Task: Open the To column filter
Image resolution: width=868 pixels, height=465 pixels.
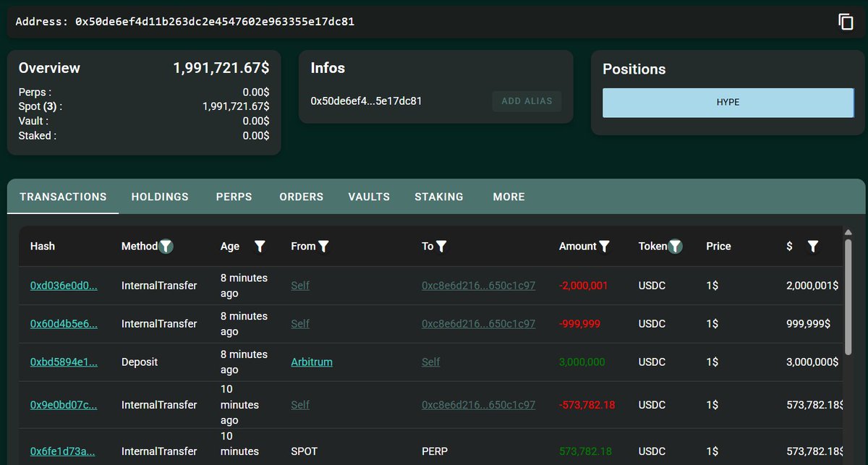Action: tap(441, 247)
